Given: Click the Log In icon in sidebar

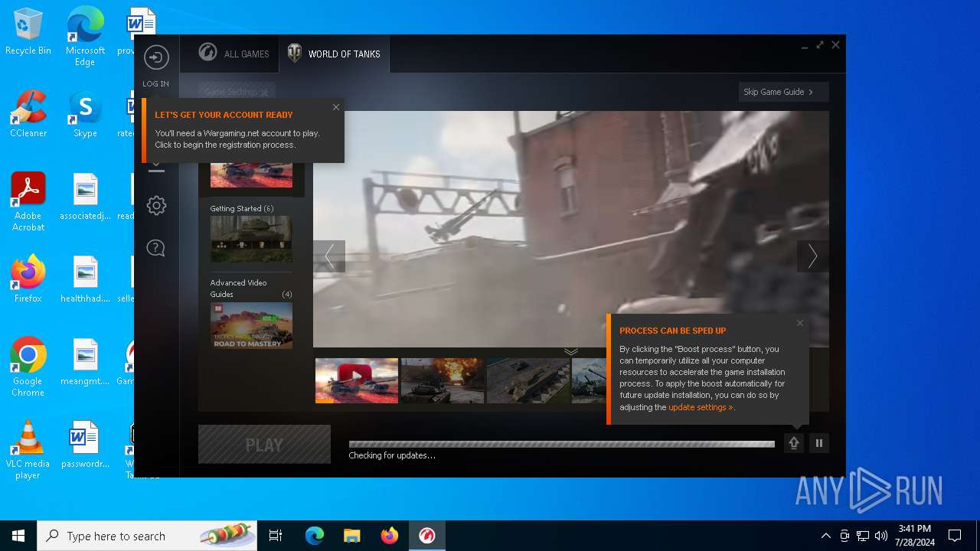Looking at the screenshot, I should click(x=156, y=57).
